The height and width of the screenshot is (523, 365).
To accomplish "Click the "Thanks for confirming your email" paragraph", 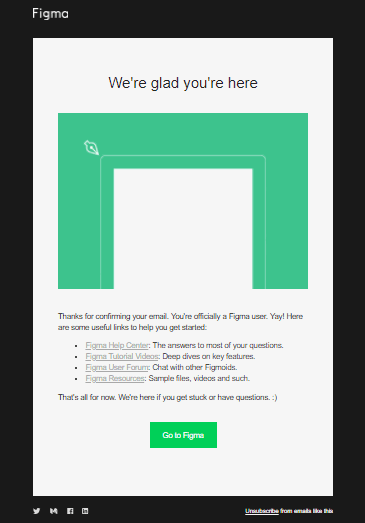I will [180, 322].
